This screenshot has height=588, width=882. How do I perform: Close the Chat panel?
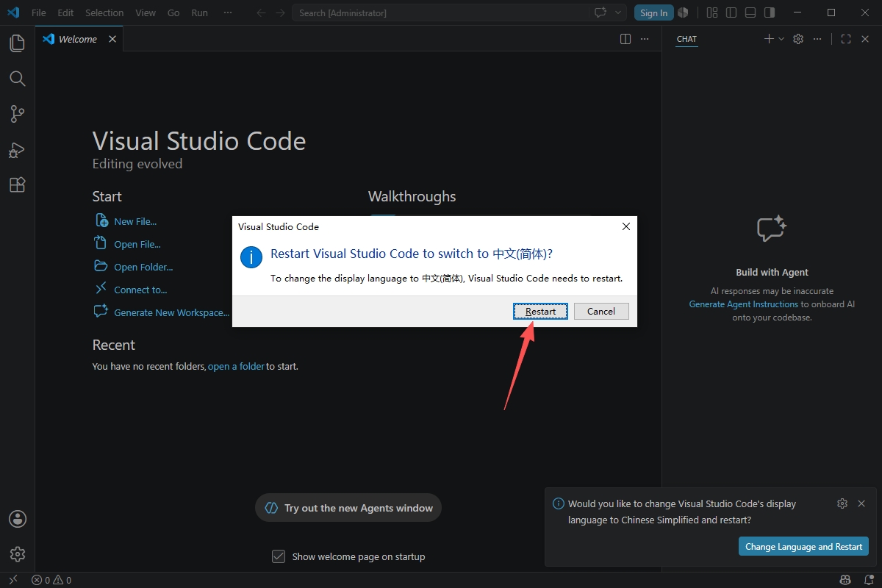coord(865,39)
